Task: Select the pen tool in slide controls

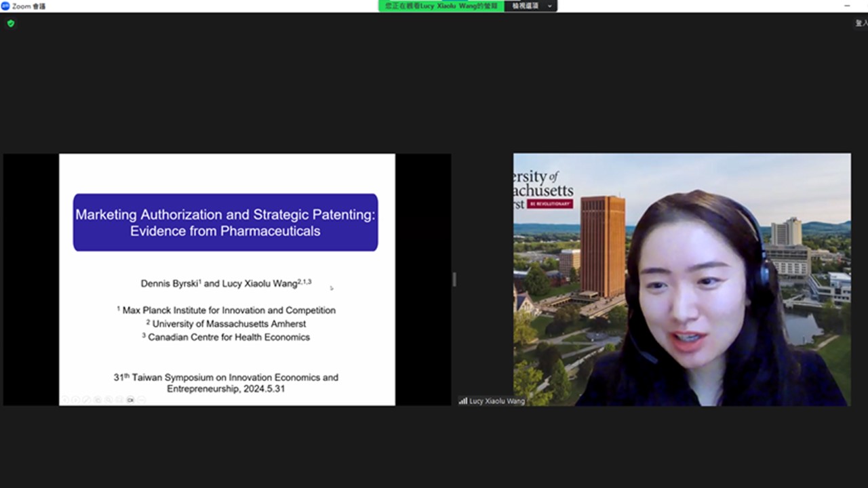Action: click(86, 400)
